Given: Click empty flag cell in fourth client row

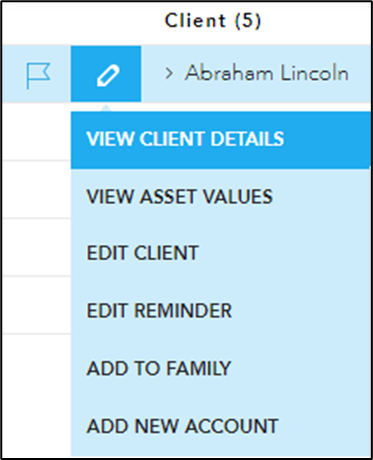Looking at the screenshot, I should 36,247.
